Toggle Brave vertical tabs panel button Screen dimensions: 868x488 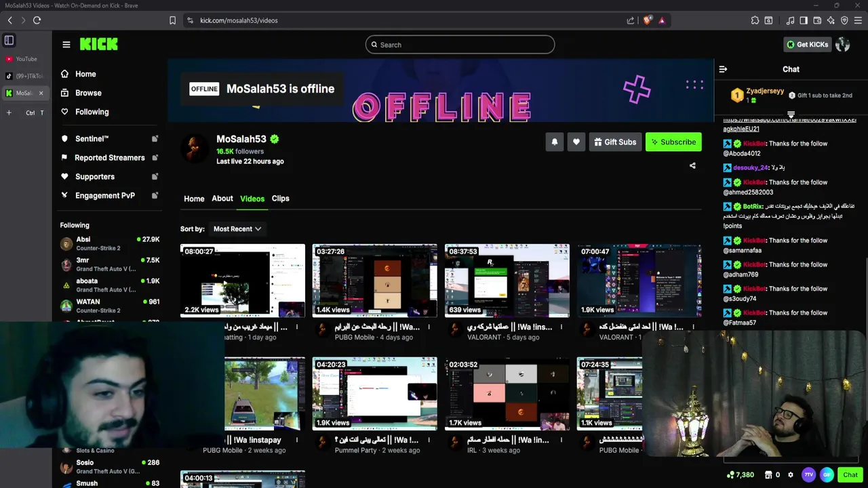(x=9, y=41)
